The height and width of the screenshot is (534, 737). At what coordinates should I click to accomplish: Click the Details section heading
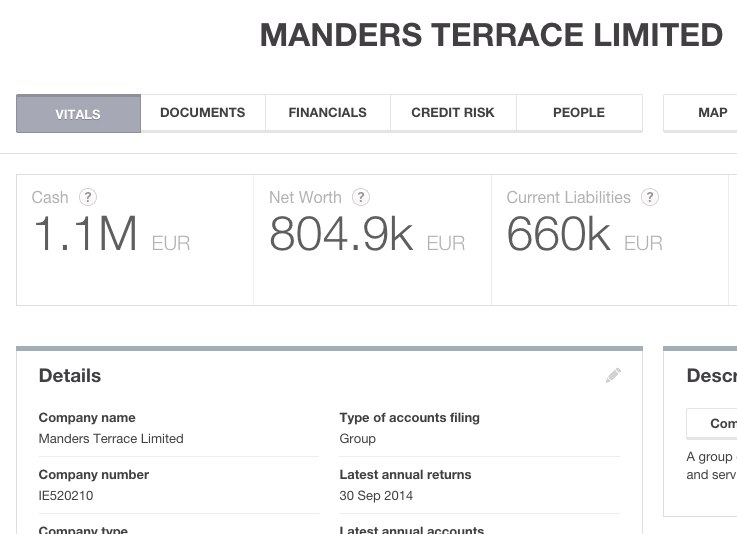pyautogui.click(x=70, y=376)
